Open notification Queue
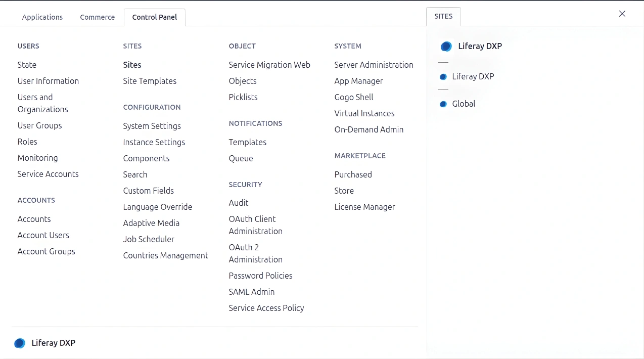 tap(241, 158)
